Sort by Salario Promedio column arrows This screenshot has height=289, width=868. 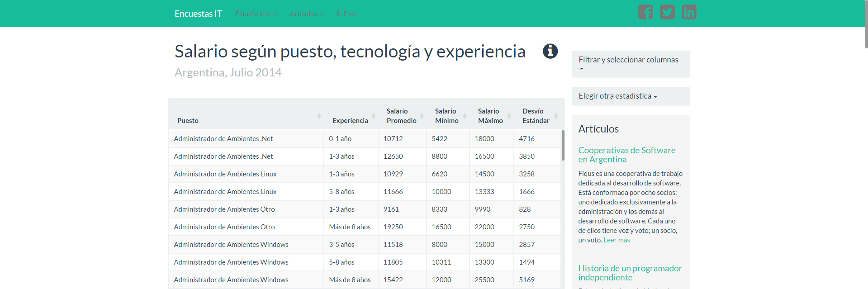[x=422, y=116]
